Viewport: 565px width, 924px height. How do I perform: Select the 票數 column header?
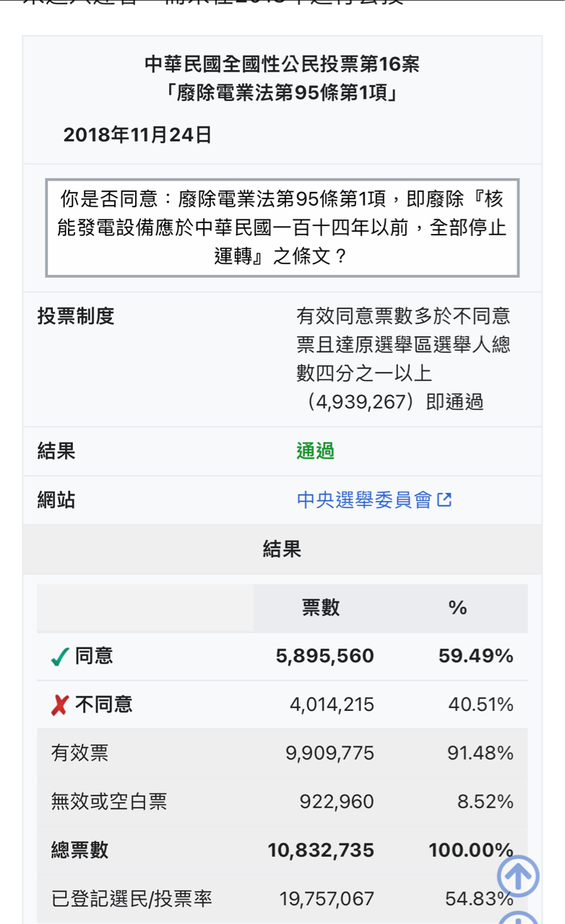(321, 608)
